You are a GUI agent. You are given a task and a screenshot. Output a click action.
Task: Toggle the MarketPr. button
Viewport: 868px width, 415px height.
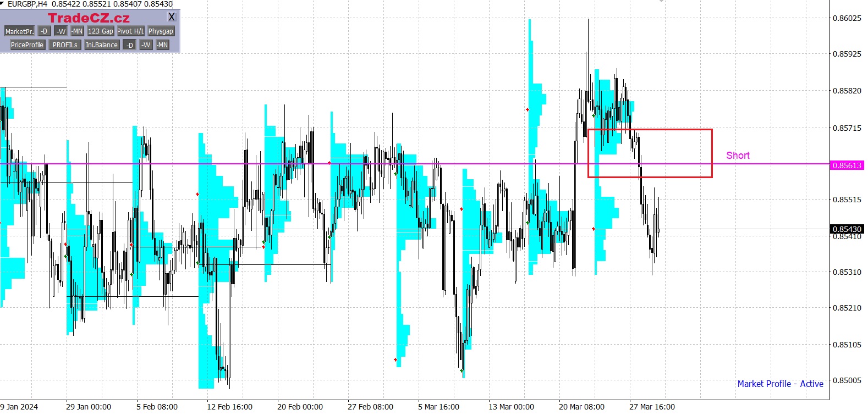coord(19,31)
